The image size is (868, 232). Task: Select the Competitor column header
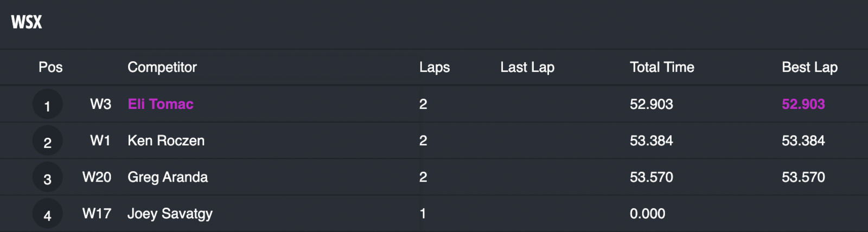[162, 67]
